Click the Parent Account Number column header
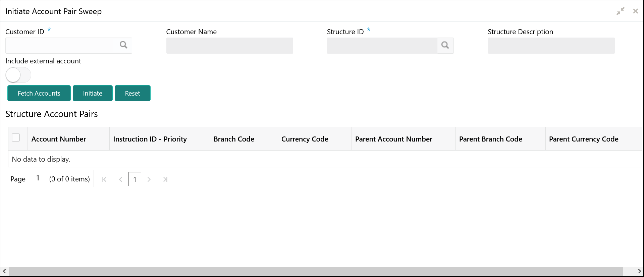 click(404, 139)
